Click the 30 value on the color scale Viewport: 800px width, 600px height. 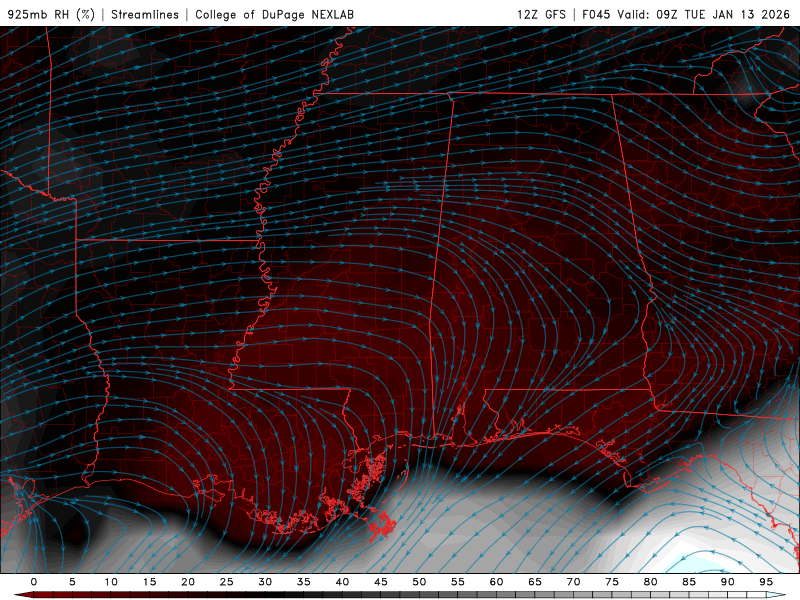(265, 582)
